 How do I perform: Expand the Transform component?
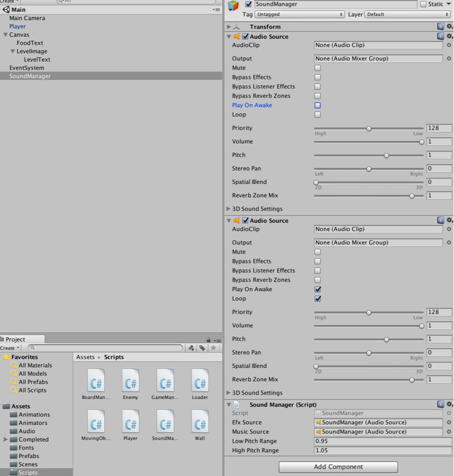click(229, 27)
